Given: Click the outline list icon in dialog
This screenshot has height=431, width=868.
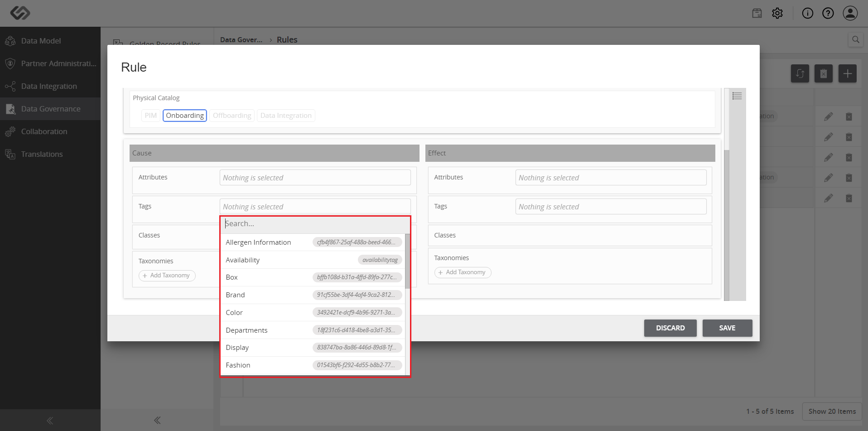Looking at the screenshot, I should coord(737,96).
